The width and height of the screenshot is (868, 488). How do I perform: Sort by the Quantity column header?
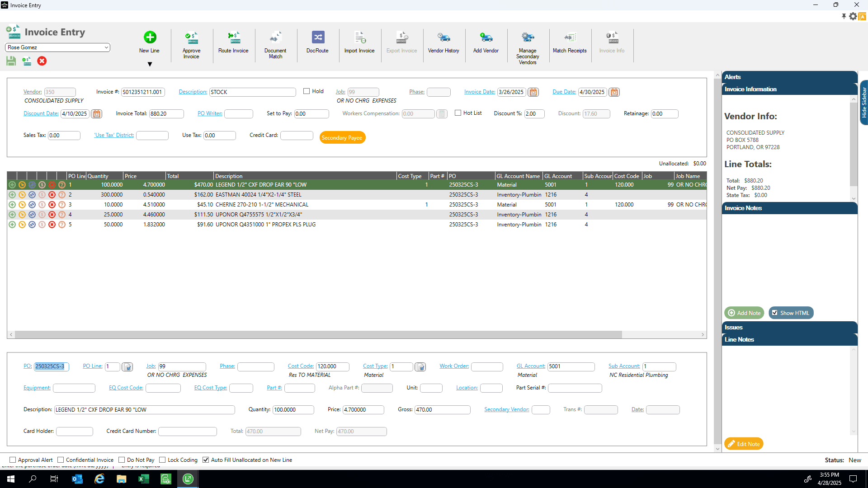[x=104, y=176]
